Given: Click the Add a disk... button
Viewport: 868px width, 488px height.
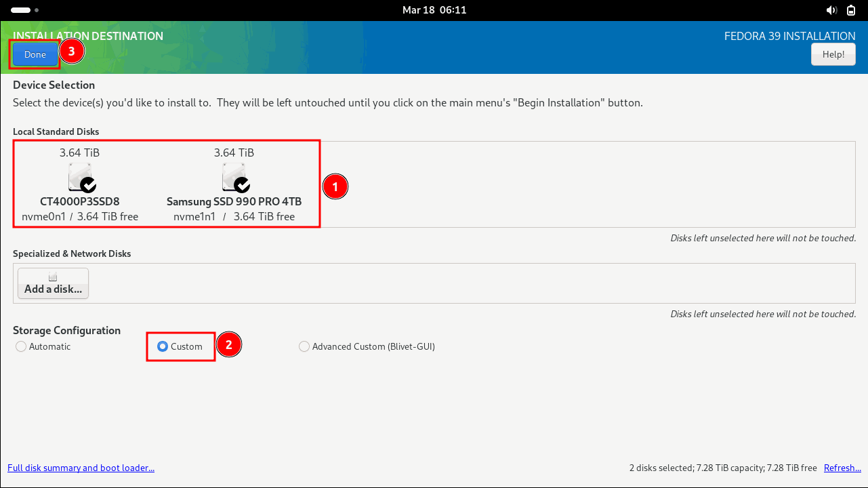Looking at the screenshot, I should [53, 283].
